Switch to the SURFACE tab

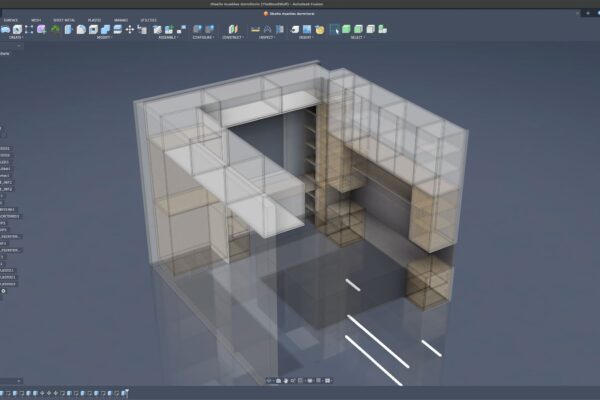click(x=11, y=20)
